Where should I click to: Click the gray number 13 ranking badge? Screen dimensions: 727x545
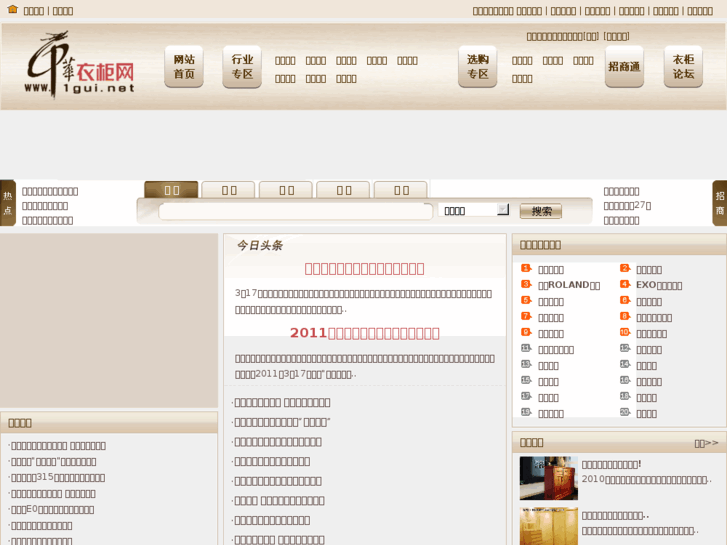[x=526, y=365]
